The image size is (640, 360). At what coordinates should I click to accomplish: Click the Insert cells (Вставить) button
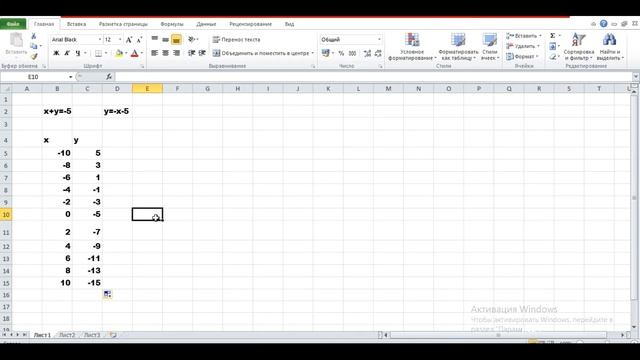coord(524,36)
